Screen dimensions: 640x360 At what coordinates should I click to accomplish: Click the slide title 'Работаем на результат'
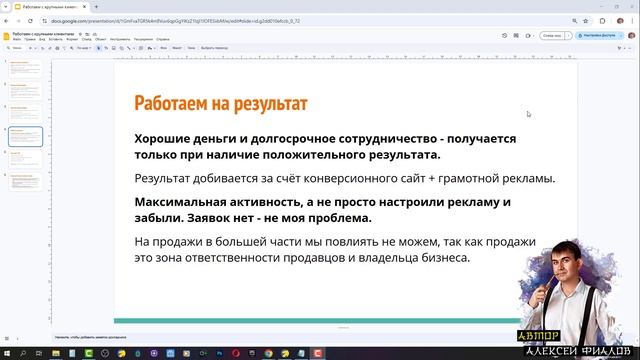pos(221,103)
